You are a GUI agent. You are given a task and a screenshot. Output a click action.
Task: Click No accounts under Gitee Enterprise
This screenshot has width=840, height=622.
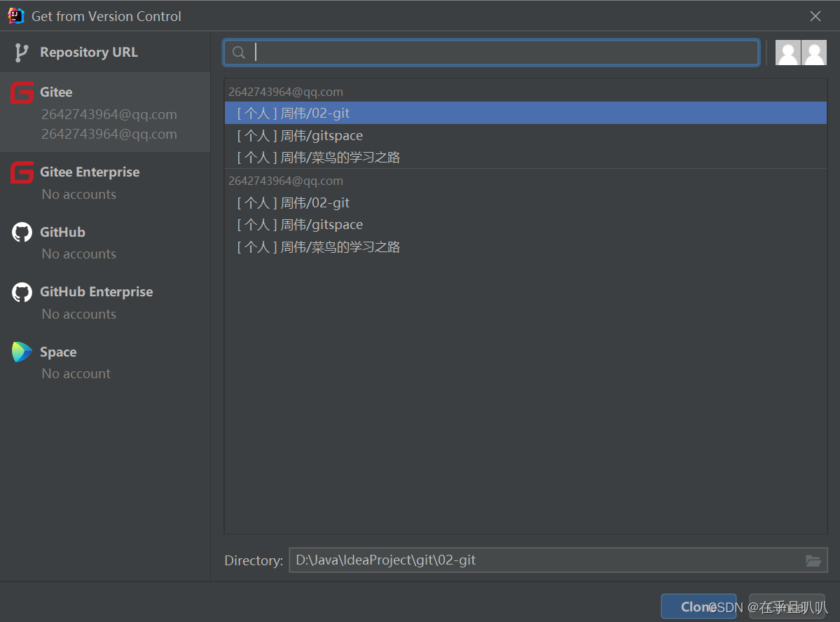coord(78,195)
